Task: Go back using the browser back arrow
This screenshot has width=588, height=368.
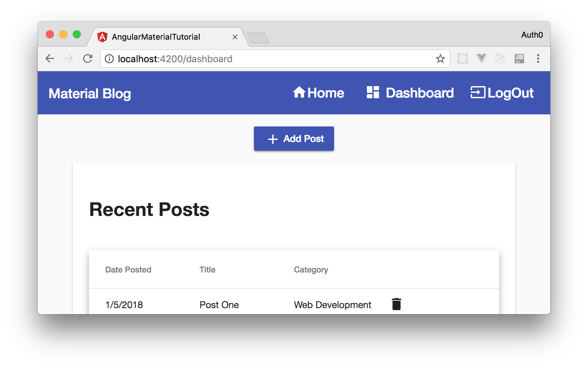Action: coord(50,59)
